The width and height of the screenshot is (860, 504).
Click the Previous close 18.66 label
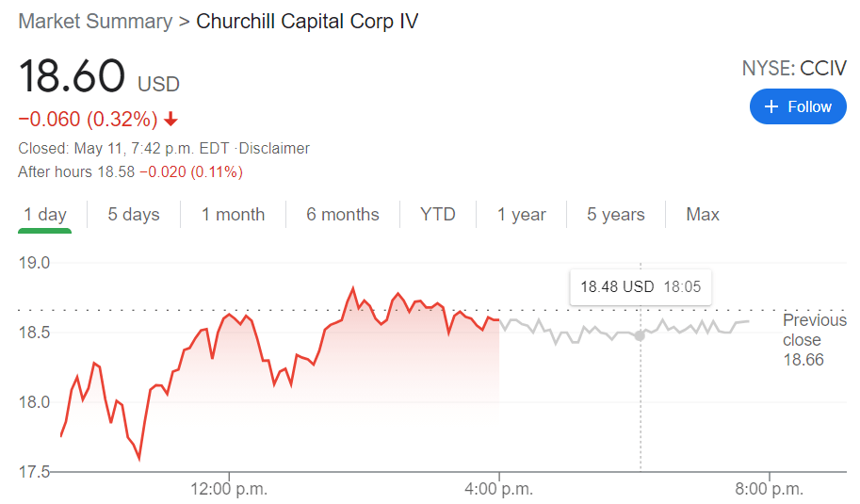(x=814, y=339)
